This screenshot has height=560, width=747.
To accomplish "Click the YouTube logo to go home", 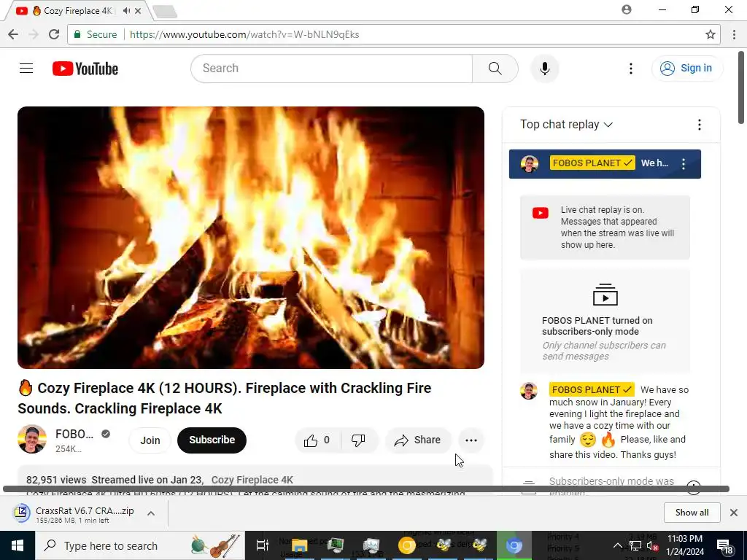I will tap(85, 69).
